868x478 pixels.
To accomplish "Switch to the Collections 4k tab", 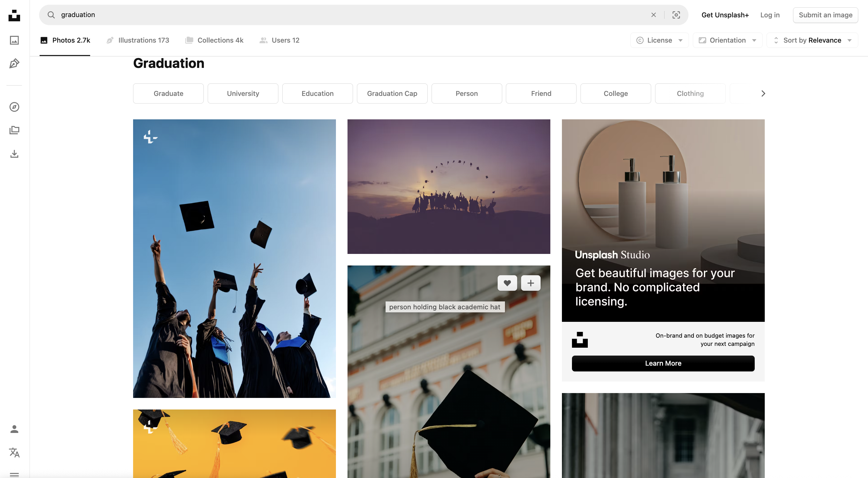I will pos(214,40).
